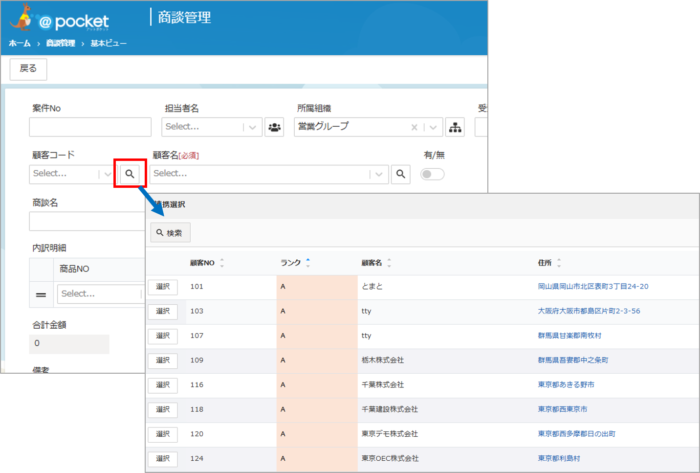Open the 担当者名 user picker icon
Screen dimensions: 700x473
[274, 127]
